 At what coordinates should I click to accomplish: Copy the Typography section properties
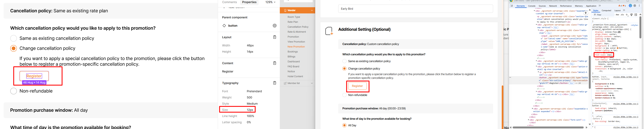coord(274,83)
